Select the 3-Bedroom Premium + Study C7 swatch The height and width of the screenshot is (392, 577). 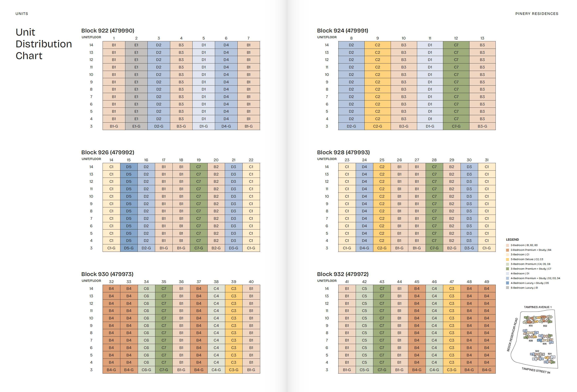(x=508, y=269)
